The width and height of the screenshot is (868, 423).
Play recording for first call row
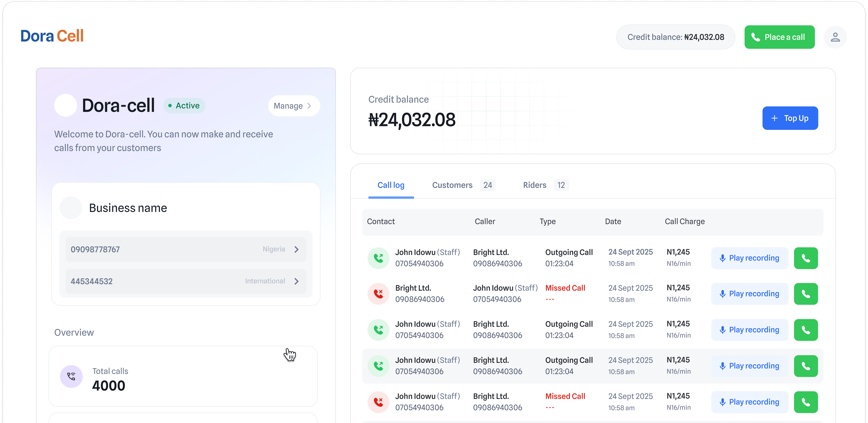(x=749, y=258)
